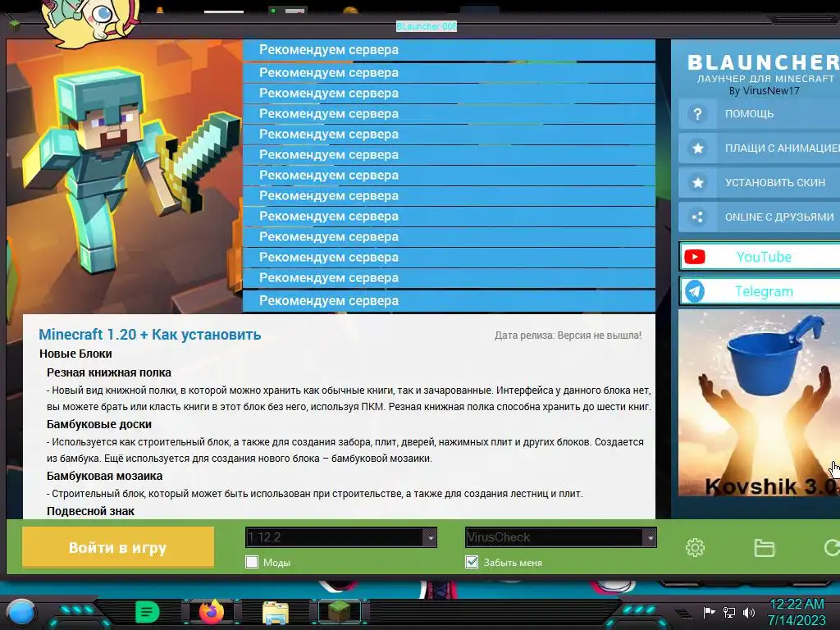
Task: Open File Explorer from the taskbar
Action: click(x=276, y=612)
